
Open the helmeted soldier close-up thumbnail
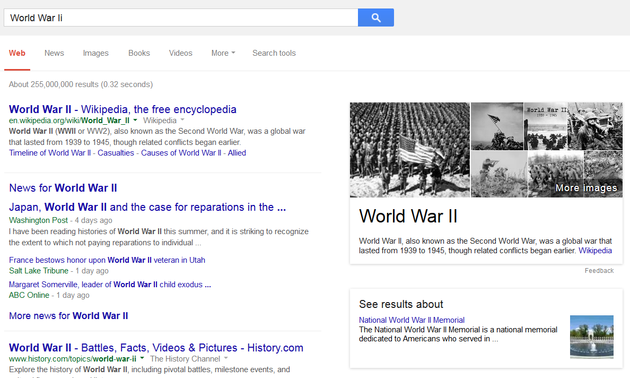(x=595, y=126)
